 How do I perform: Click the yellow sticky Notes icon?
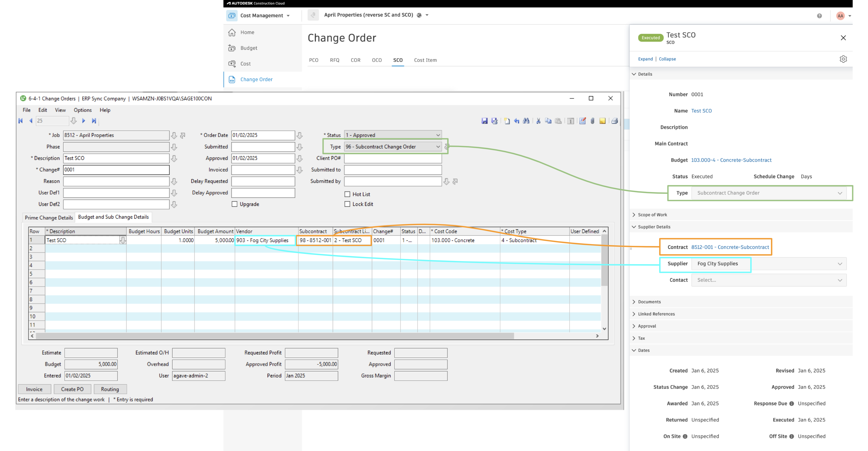(602, 121)
